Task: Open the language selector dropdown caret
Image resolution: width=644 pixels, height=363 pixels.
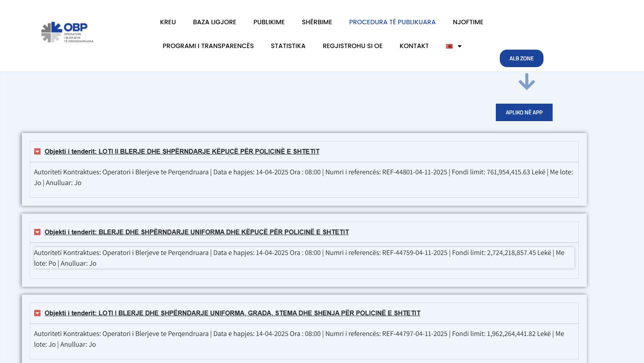Action: (460, 46)
